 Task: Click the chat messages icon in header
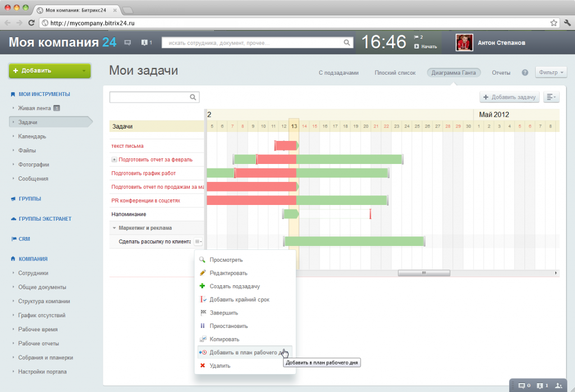click(127, 43)
